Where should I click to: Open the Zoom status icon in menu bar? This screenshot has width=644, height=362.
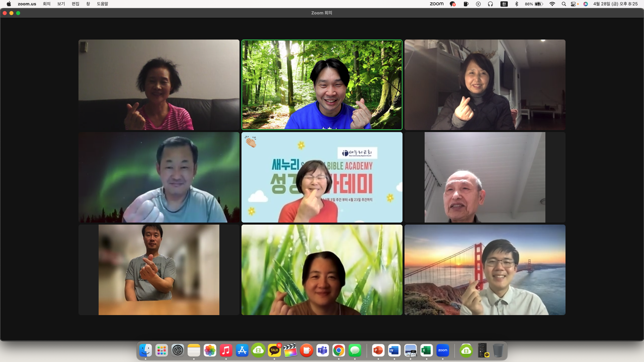tap(436, 4)
